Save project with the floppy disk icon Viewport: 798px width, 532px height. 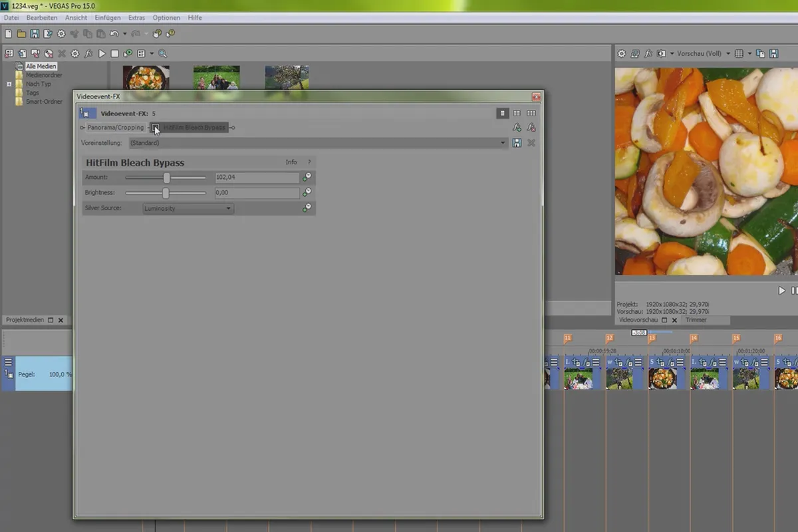35,33
